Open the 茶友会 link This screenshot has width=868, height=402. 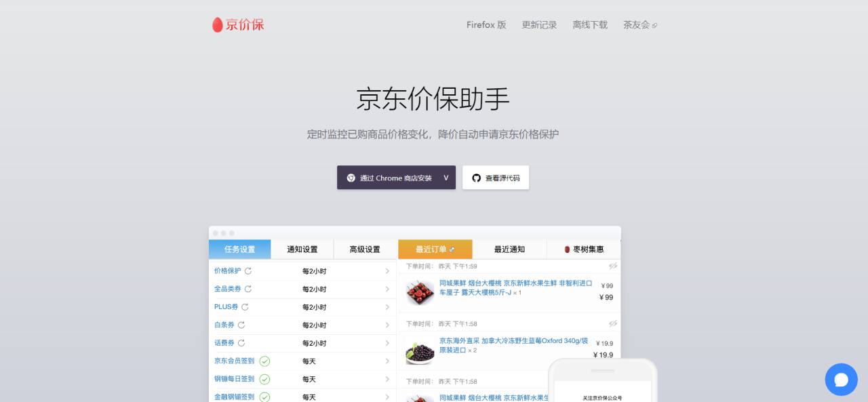point(637,25)
